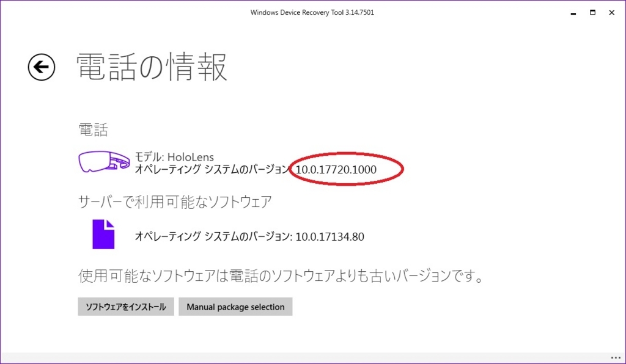Screen dimensions: 626x364
Task: Open the three-dots menu at bottom right
Action: pyautogui.click(x=616, y=358)
